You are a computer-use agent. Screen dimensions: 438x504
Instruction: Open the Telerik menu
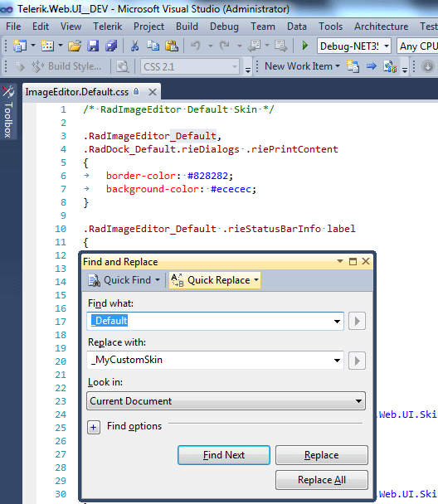coord(107,27)
